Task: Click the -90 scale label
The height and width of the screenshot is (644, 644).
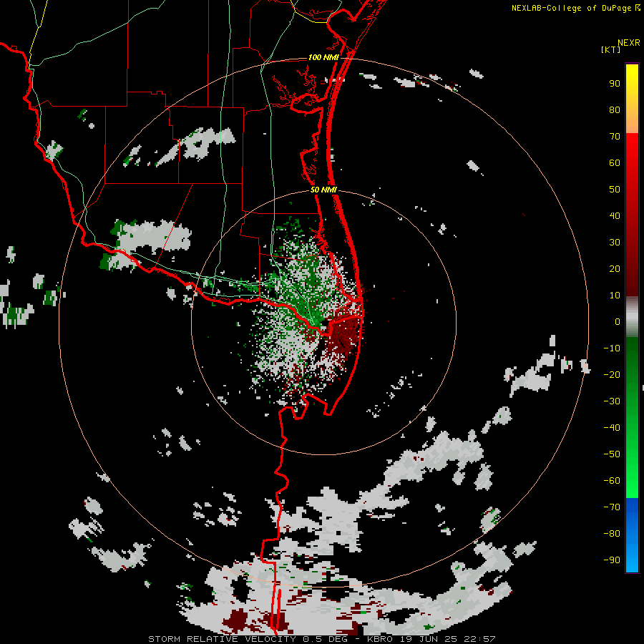Action: (x=612, y=560)
